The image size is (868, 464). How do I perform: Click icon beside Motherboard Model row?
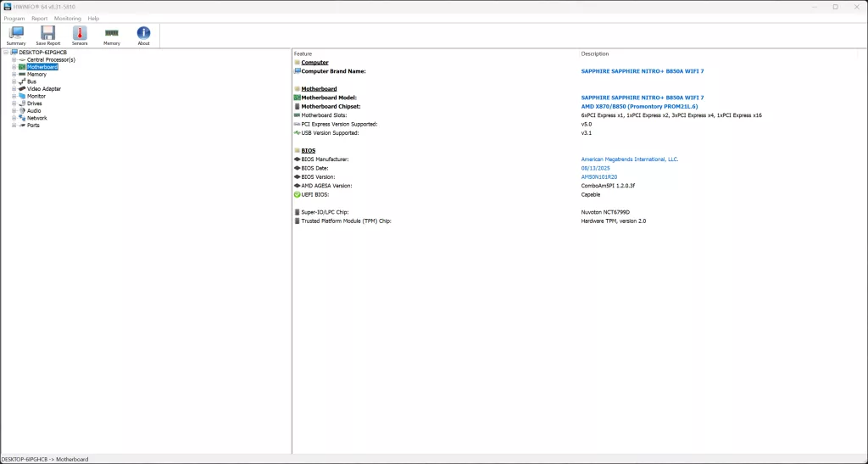[x=298, y=98]
